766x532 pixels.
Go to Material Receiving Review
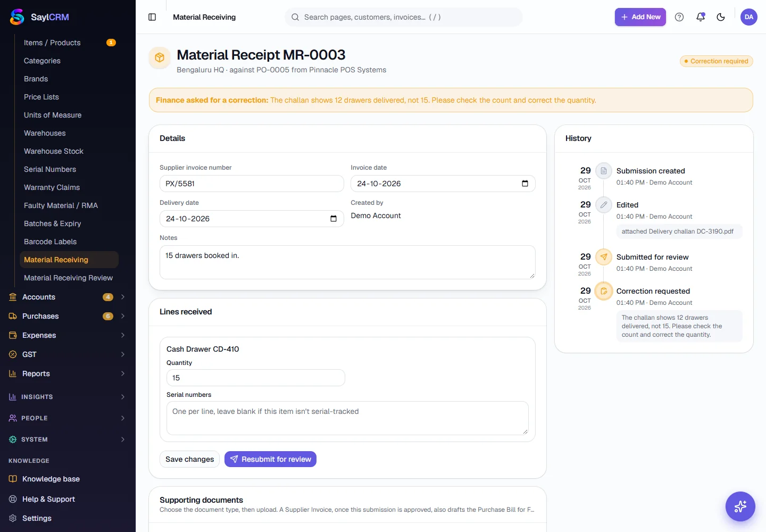click(x=69, y=278)
